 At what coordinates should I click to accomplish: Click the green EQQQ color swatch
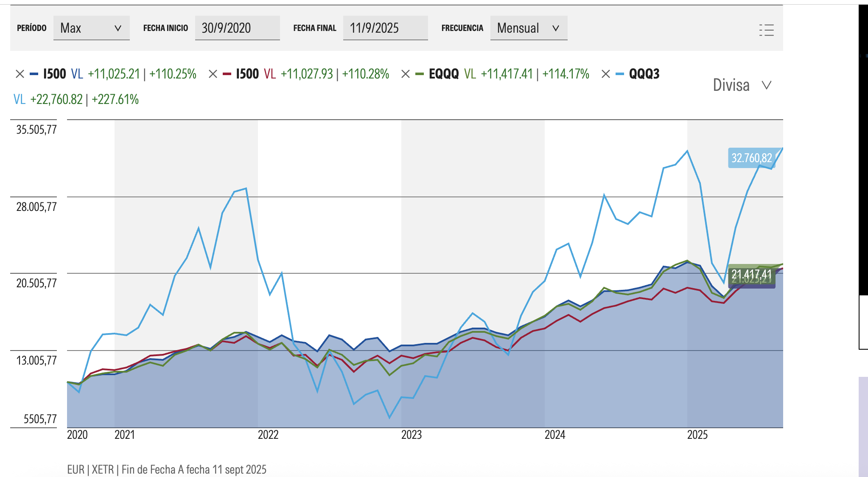click(420, 74)
